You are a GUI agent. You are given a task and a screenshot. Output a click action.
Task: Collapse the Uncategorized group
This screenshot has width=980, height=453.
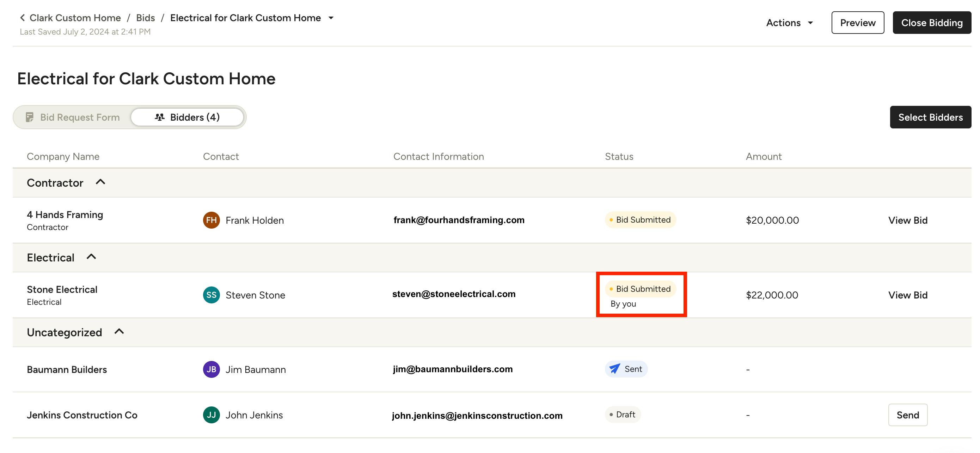tap(119, 332)
